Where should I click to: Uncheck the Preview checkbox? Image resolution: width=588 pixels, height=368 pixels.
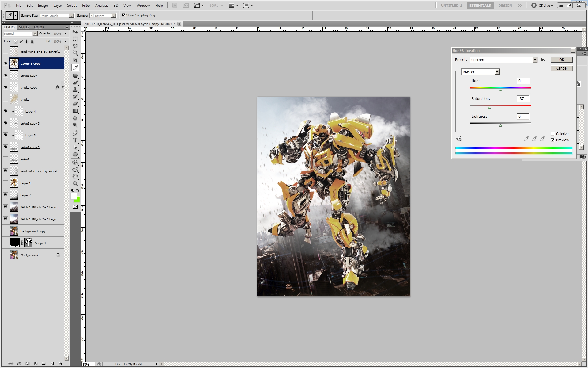click(x=552, y=140)
